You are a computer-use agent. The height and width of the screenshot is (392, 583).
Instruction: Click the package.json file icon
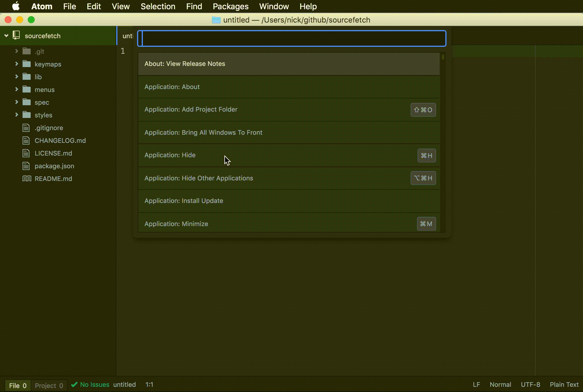pyautogui.click(x=26, y=166)
